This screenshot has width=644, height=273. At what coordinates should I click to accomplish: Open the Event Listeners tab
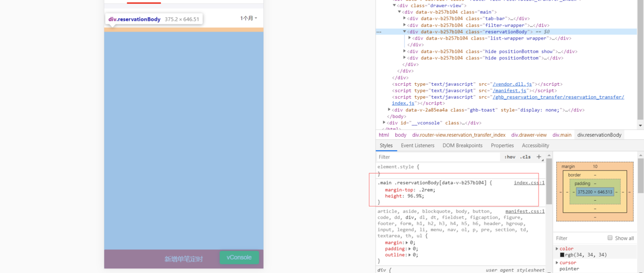(x=418, y=146)
